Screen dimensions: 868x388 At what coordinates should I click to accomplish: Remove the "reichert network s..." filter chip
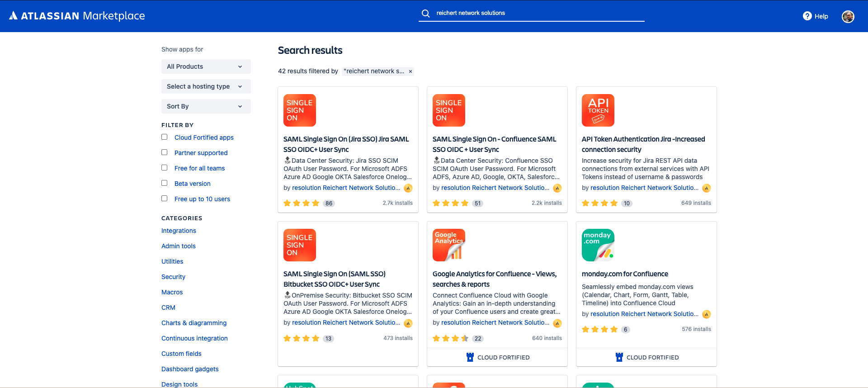[x=410, y=71]
